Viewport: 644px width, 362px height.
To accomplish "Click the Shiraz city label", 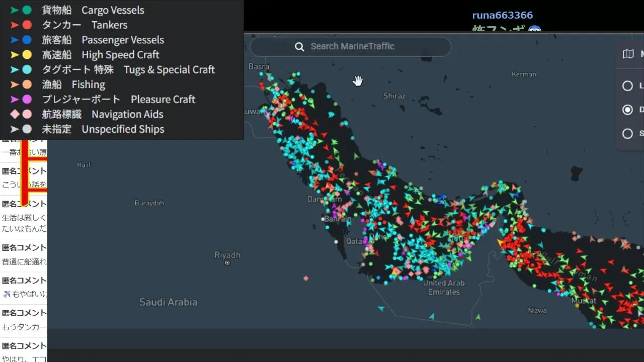I will coord(394,96).
